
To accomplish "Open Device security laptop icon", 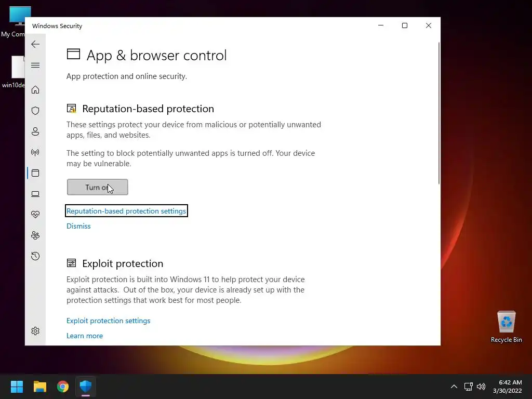I will (x=35, y=194).
